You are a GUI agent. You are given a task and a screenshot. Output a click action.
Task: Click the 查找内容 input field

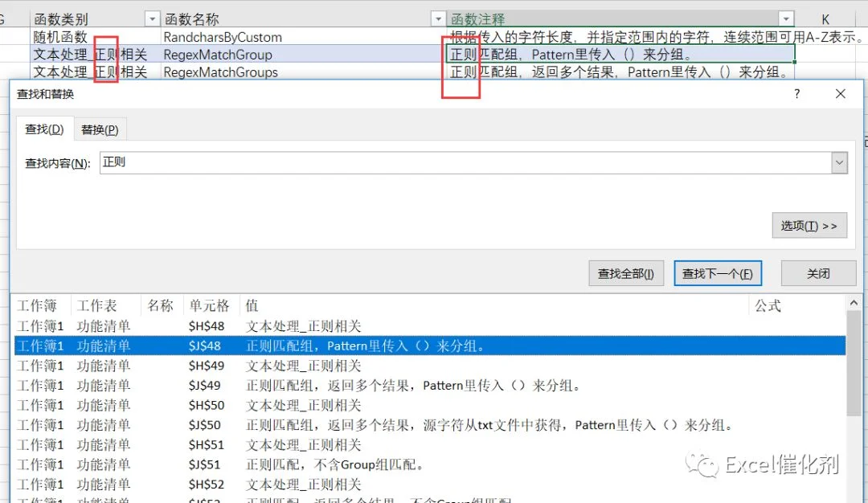pyautogui.click(x=465, y=162)
